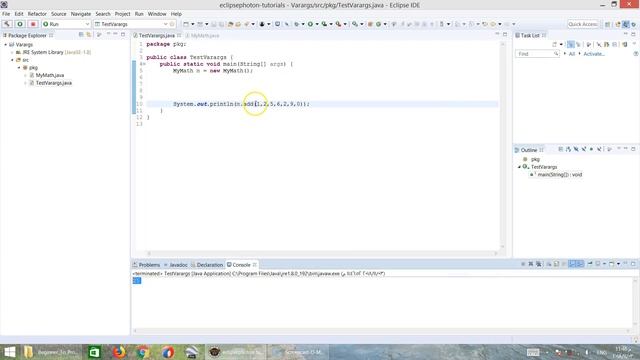Open the Navigate menu

[81, 14]
